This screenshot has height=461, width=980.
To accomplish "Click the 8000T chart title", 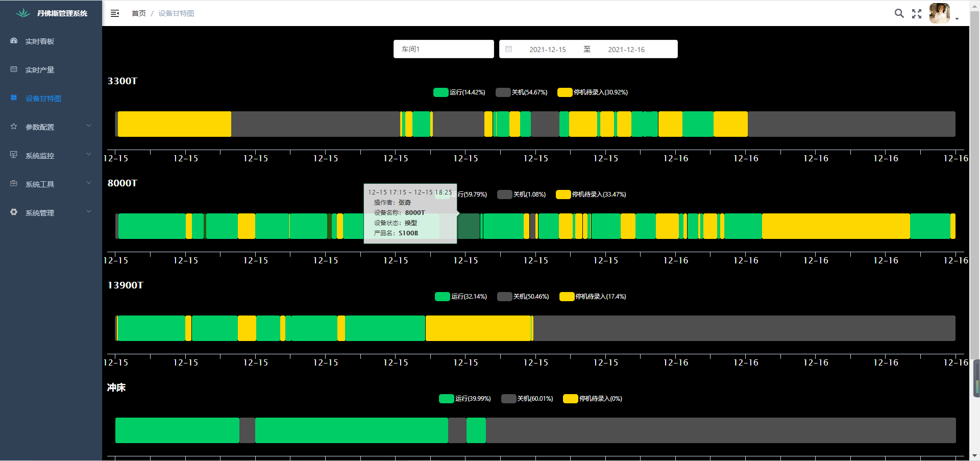I will (x=122, y=183).
